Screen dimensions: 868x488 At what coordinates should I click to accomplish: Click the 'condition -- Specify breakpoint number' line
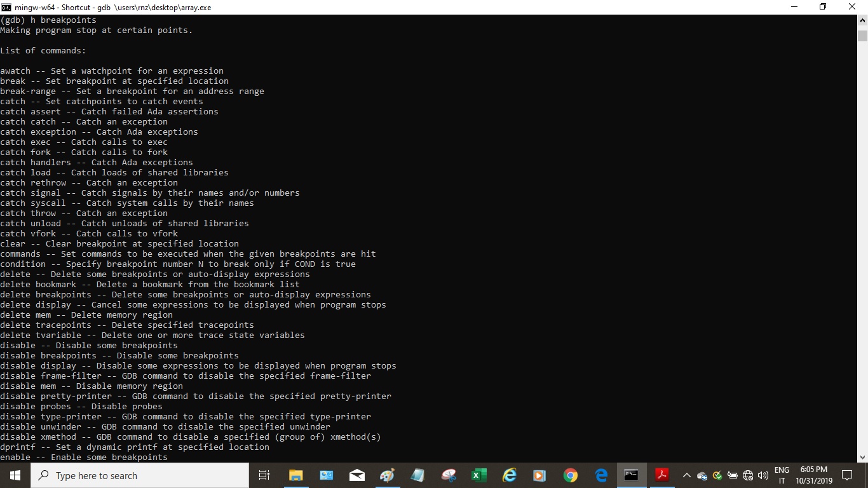point(178,264)
